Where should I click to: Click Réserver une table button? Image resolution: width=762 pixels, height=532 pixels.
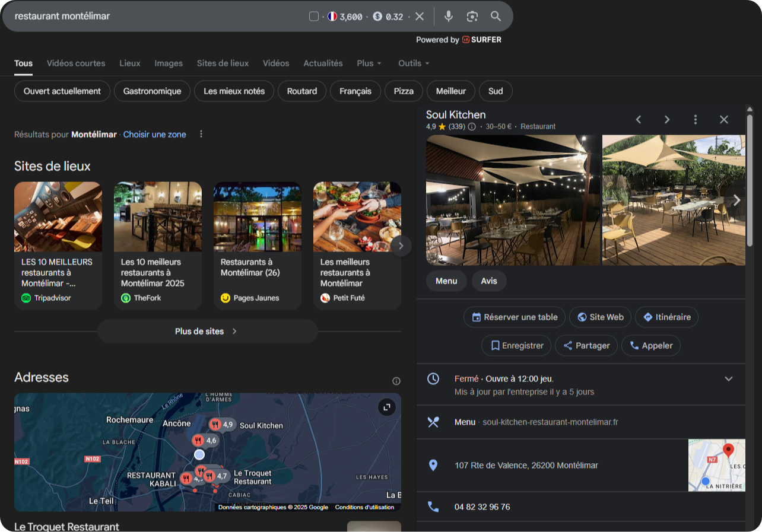point(515,317)
